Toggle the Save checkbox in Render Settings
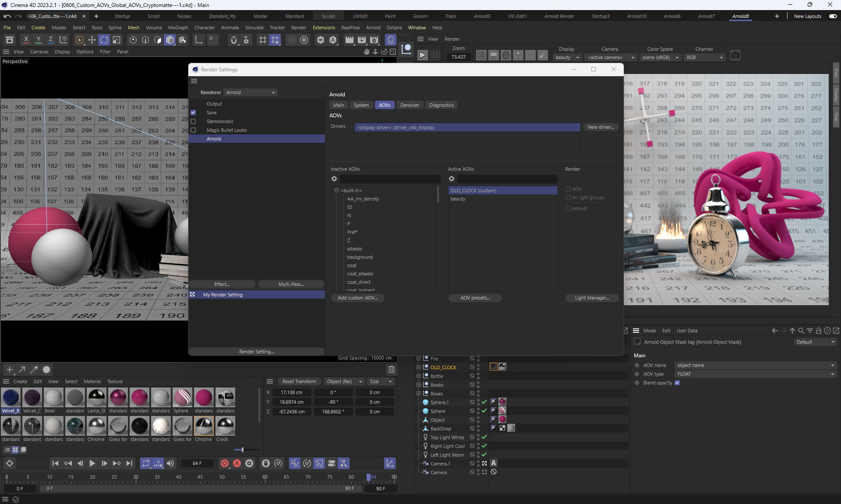This screenshot has width=841, height=504. pos(193,113)
